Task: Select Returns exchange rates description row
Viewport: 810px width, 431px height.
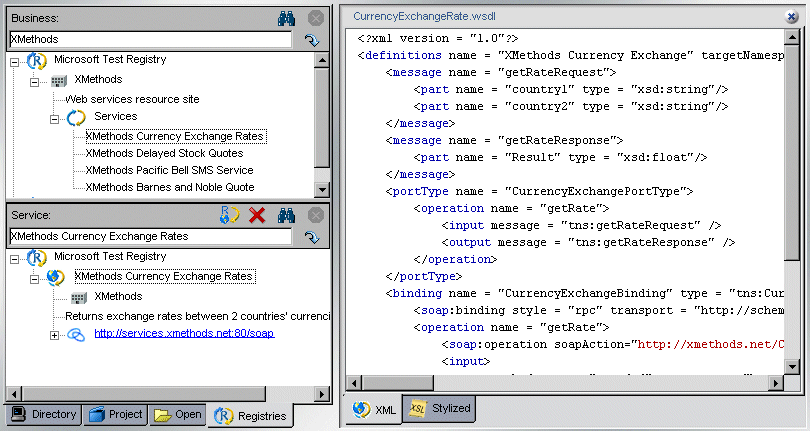Action: (x=197, y=316)
